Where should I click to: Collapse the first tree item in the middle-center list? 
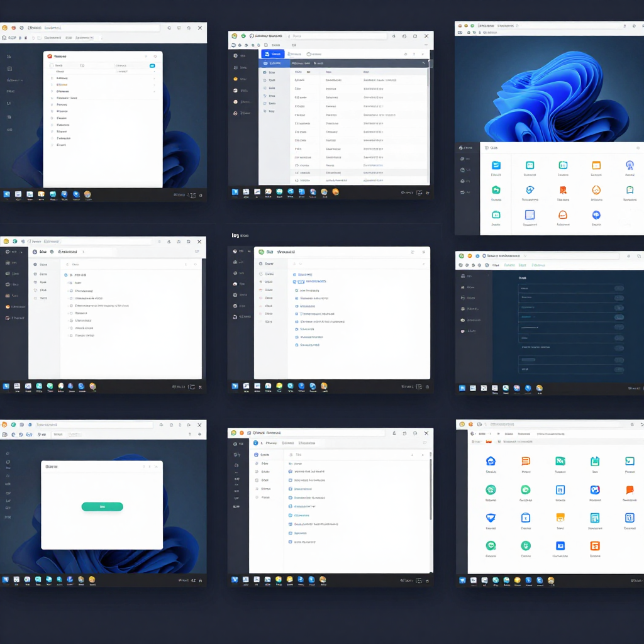pos(295,275)
